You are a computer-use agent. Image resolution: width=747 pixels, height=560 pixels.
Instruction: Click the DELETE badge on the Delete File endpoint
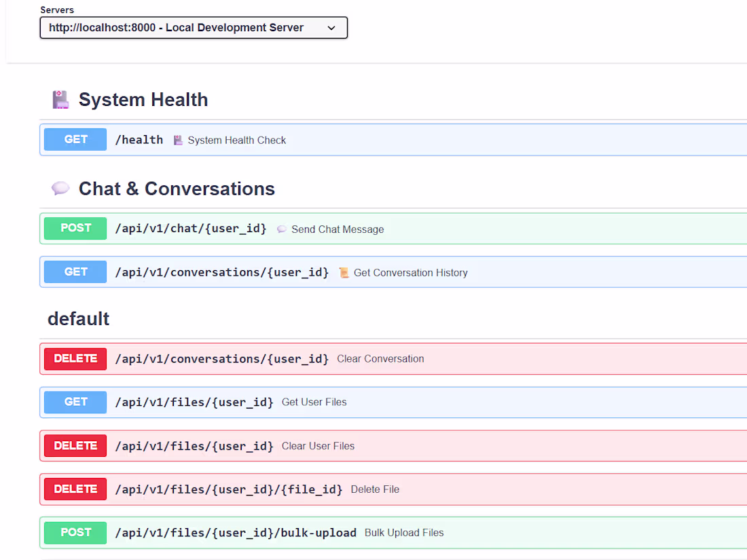coord(75,489)
